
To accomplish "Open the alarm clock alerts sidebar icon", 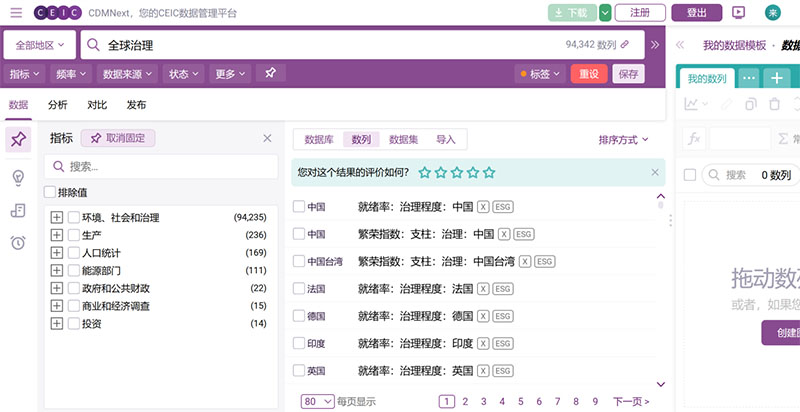I will [18, 242].
